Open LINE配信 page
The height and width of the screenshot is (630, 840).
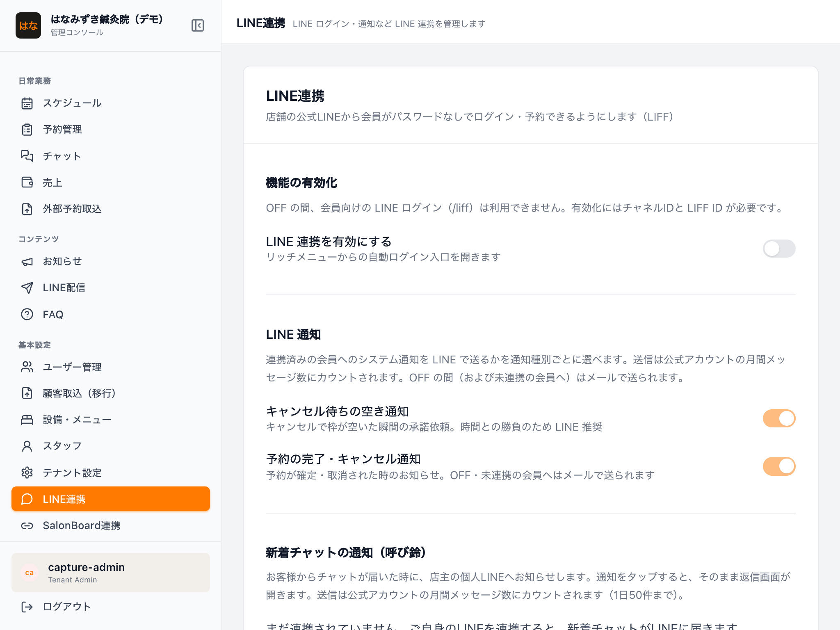[111, 288]
